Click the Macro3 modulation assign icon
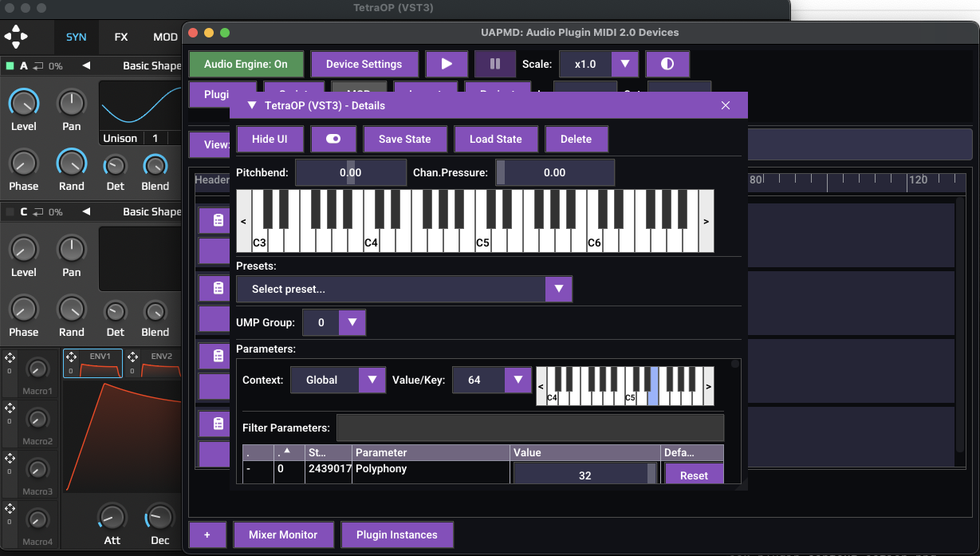This screenshot has height=556, width=980. (x=10, y=459)
